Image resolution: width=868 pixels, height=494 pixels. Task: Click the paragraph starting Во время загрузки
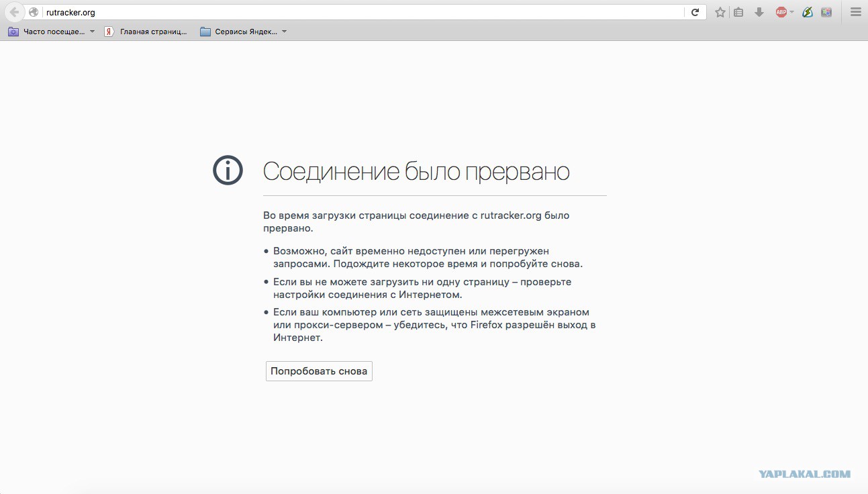click(x=416, y=221)
